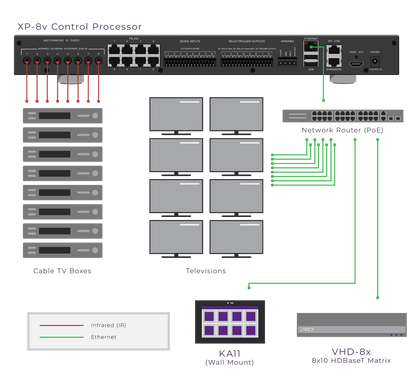Screen dimensions: 416x378
Task: Click the red Infrared legend line
Action: click(x=62, y=325)
